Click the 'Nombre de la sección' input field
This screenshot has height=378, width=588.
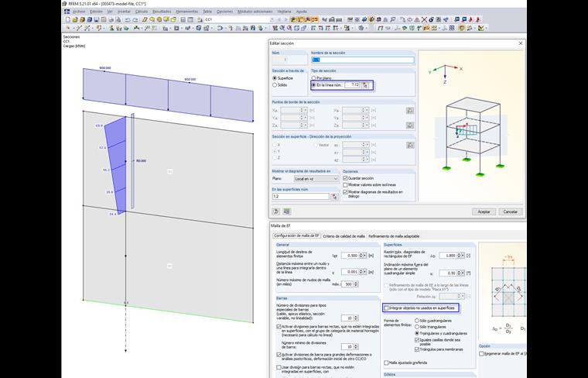pyautogui.click(x=363, y=60)
